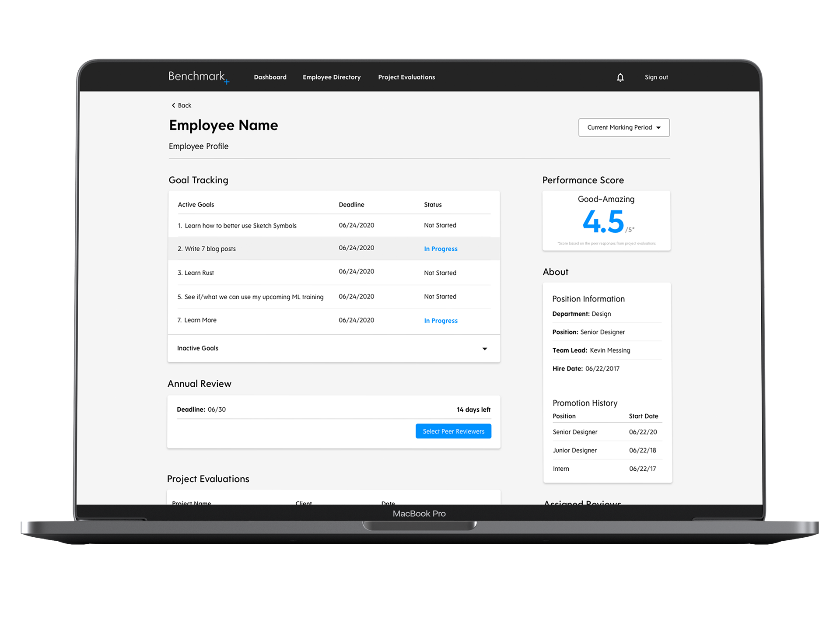Select the Learn Rust goal row

196,273
